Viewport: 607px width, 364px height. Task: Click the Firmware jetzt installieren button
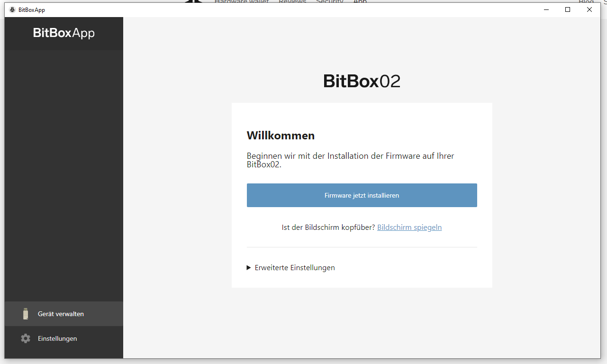click(362, 195)
